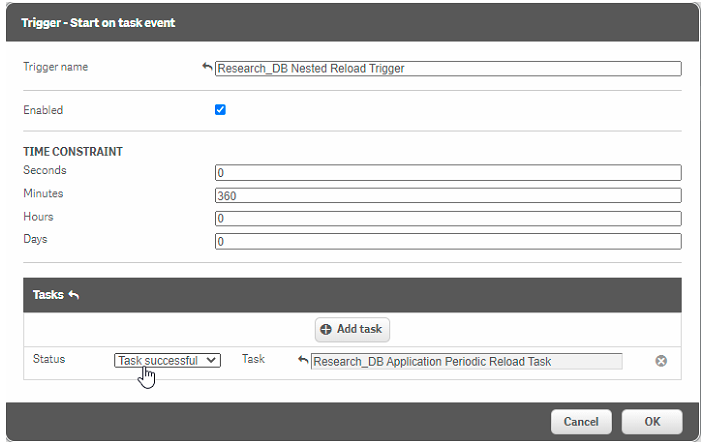The height and width of the screenshot is (443, 707).
Task: Click the plus icon in Add task
Action: pos(326,329)
